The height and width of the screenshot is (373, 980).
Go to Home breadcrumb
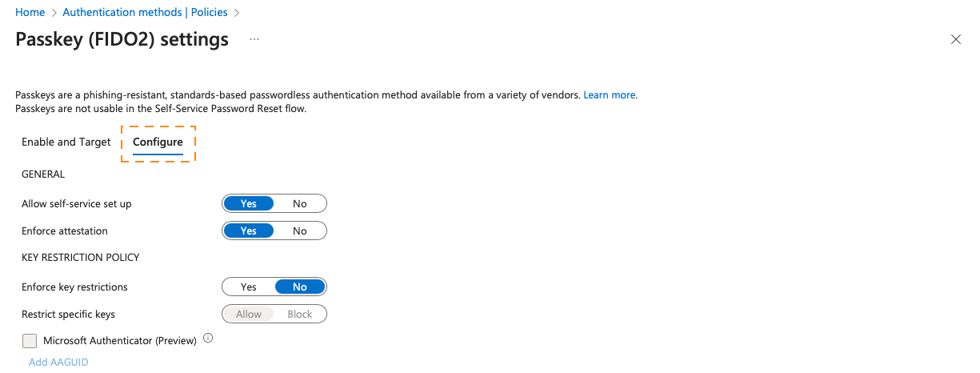click(30, 12)
